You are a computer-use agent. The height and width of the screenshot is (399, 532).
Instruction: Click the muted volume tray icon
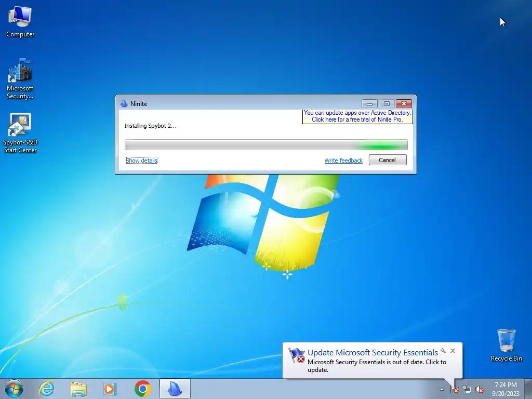[480, 390]
